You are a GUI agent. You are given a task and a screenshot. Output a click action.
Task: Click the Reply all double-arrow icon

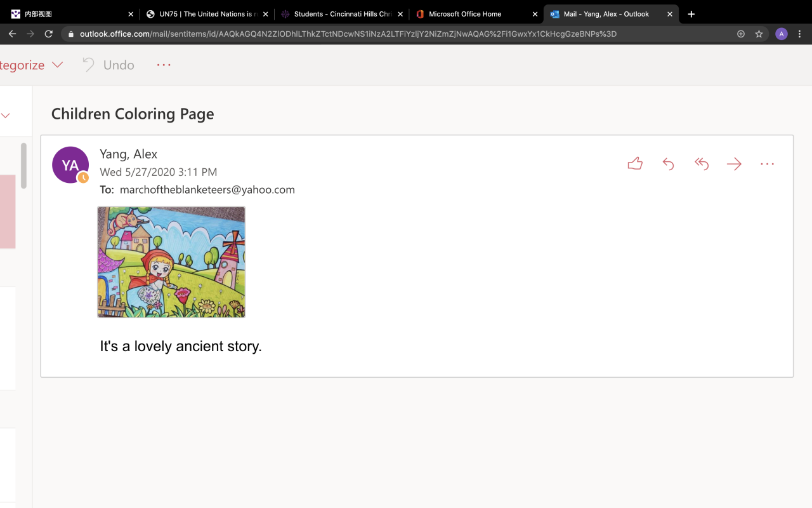701,164
